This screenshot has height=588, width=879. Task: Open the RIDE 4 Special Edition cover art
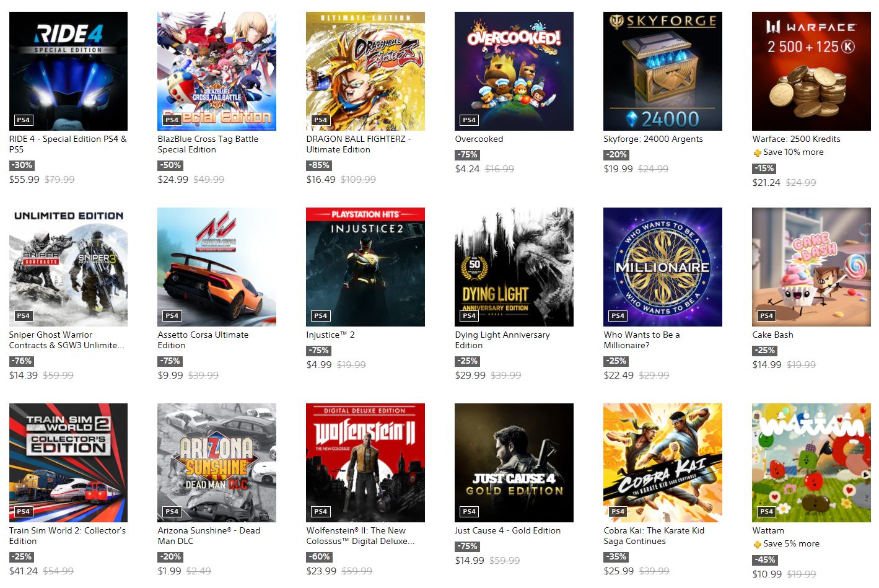click(68, 71)
